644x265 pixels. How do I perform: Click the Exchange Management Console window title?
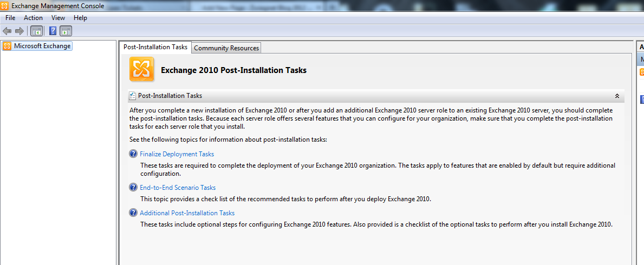(x=58, y=6)
